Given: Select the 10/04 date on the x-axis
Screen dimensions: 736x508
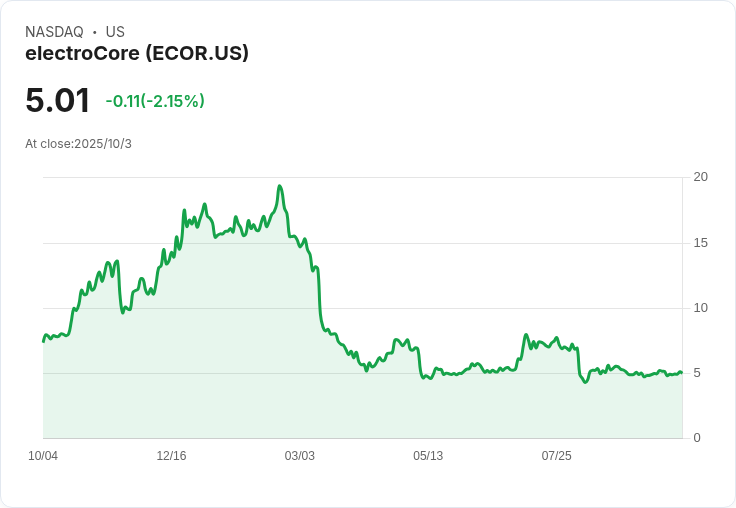Looking at the screenshot, I should tap(43, 456).
